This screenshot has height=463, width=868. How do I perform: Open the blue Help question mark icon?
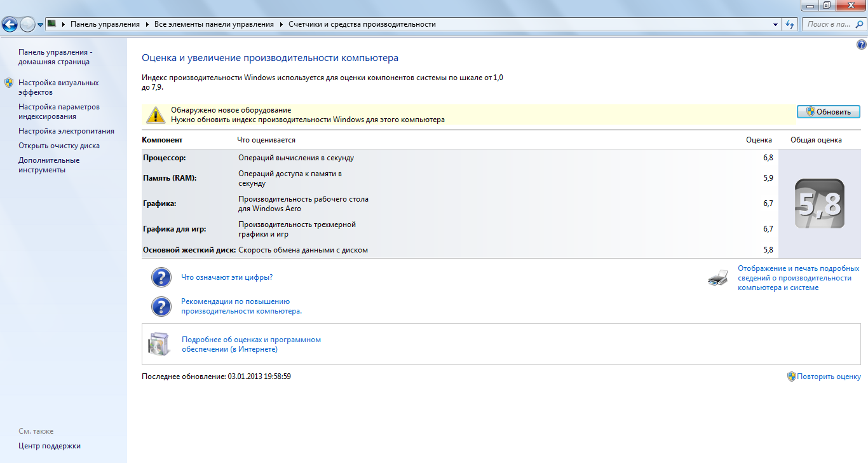pos(862,45)
